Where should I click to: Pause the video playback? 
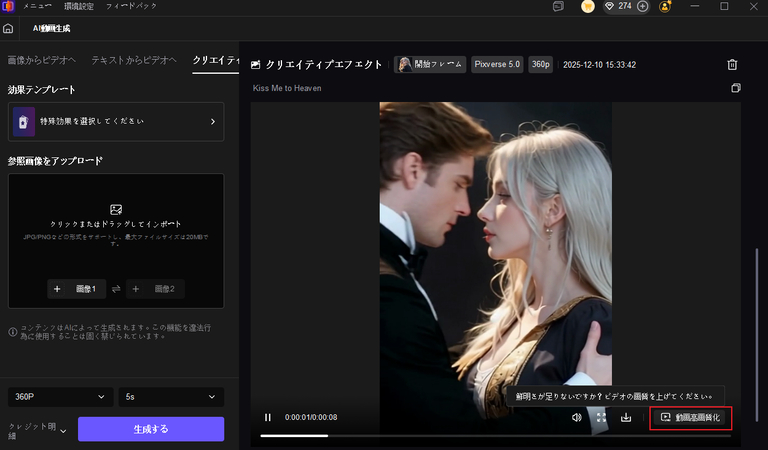pos(268,418)
